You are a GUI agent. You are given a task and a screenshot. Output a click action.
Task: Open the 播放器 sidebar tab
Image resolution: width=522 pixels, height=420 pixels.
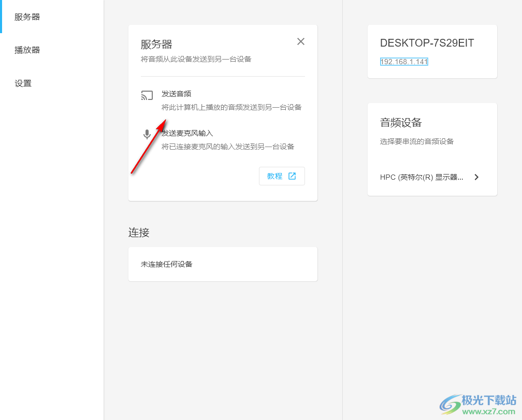[x=27, y=50]
